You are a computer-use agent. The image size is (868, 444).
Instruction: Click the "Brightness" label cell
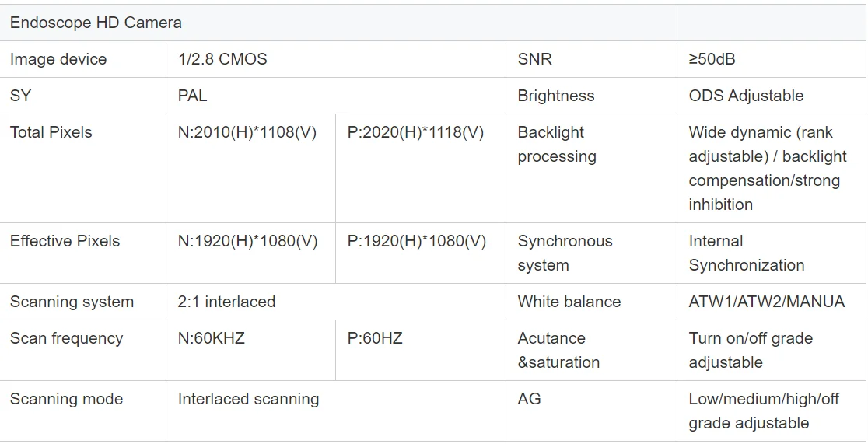(555, 96)
